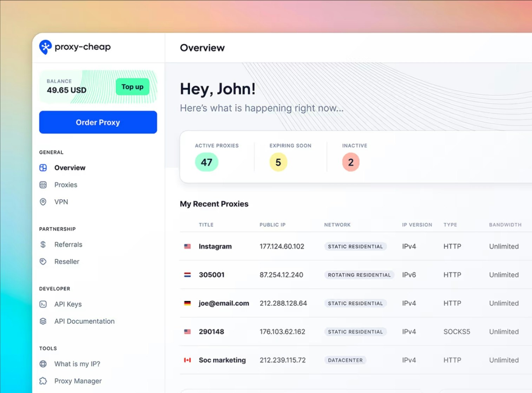Click HTTP type in the 305001 row
The image size is (532, 393).
coord(452,275)
